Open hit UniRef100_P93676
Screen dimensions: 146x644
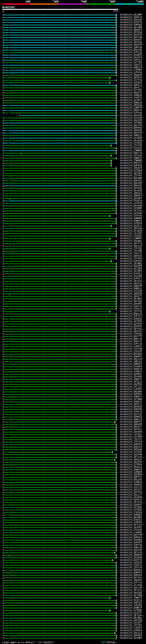tap(131, 201)
